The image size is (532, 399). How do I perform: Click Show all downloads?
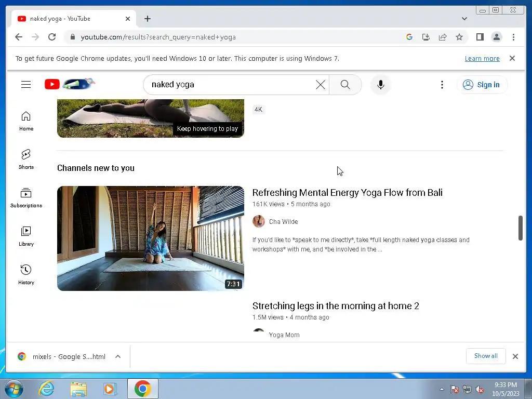point(486,356)
